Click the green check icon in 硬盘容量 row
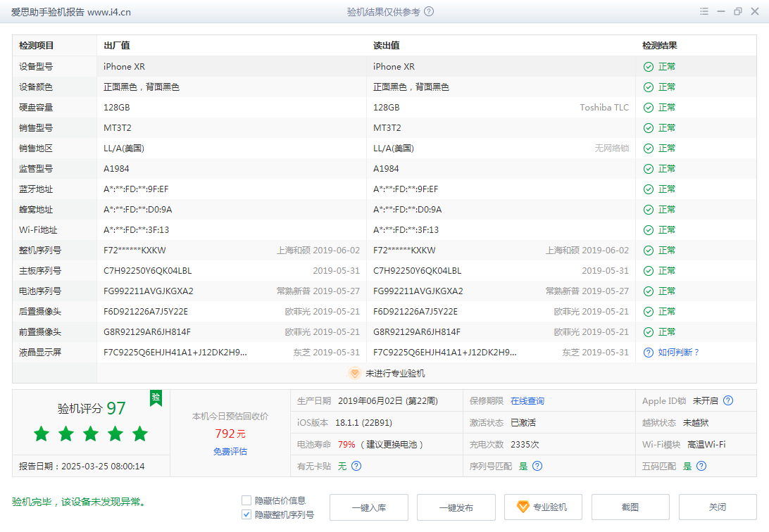This screenshot has width=769, height=532. (649, 108)
